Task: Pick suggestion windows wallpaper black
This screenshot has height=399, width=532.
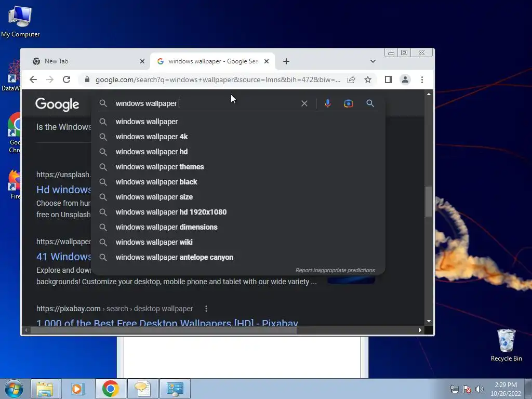Action: (238, 182)
